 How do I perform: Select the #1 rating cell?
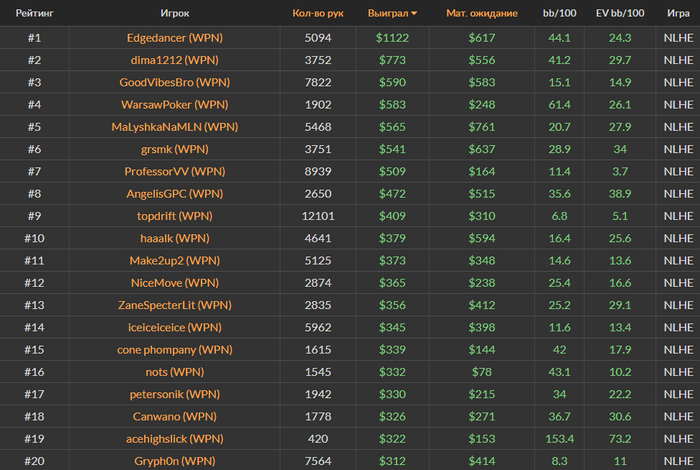[34, 37]
